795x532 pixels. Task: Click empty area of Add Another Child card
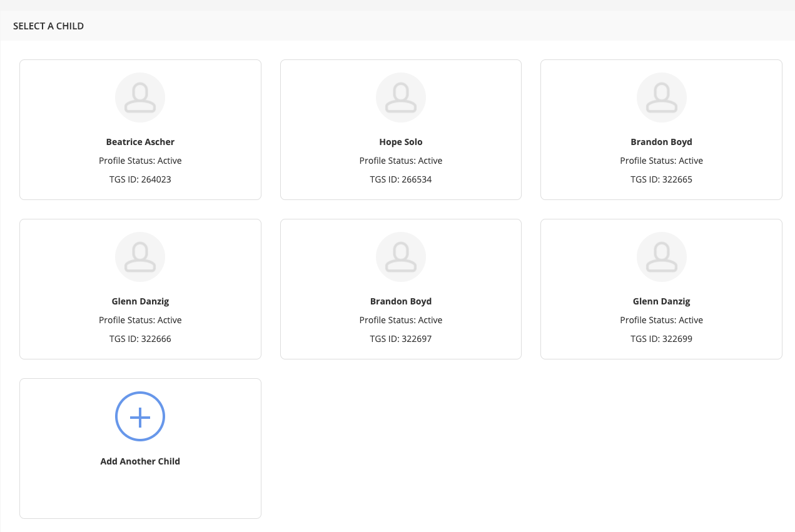pos(140,494)
